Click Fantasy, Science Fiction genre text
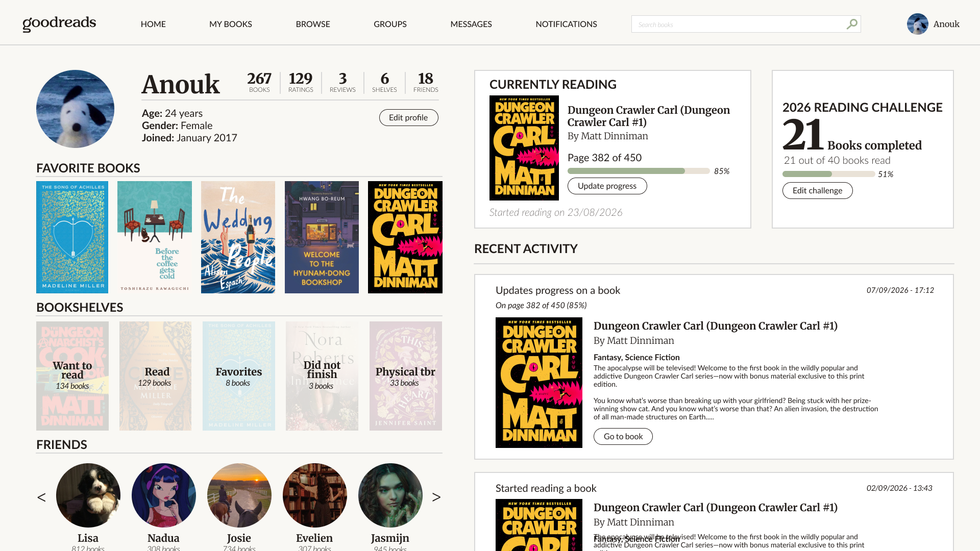Viewport: 980px width, 551px height. point(636,358)
